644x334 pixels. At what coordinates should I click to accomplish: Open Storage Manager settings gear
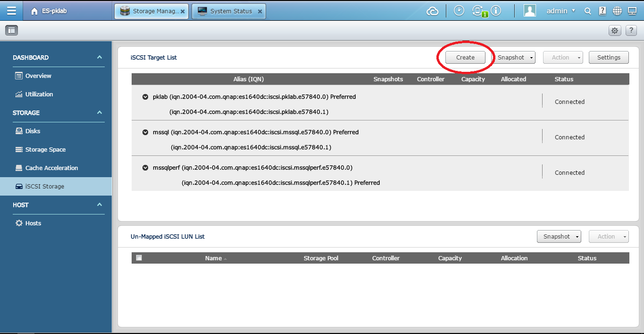point(615,31)
